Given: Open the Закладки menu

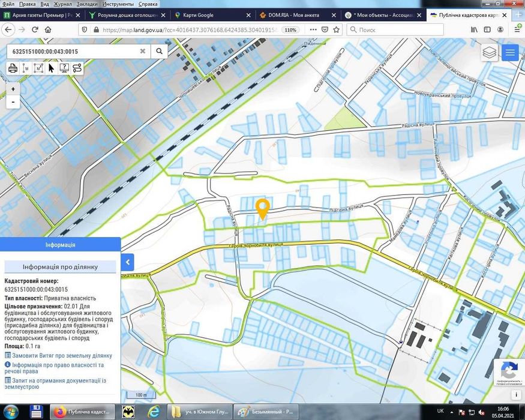Looking at the screenshot, I should [x=87, y=4].
